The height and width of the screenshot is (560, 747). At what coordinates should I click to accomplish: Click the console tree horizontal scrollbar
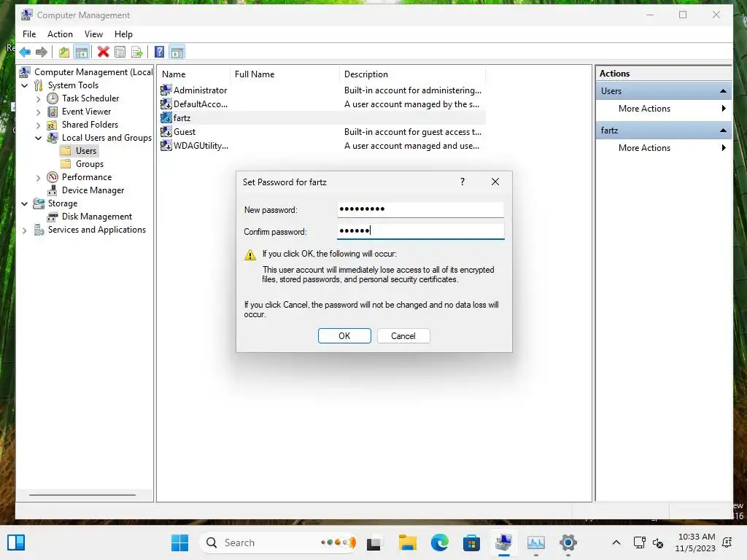(82, 495)
